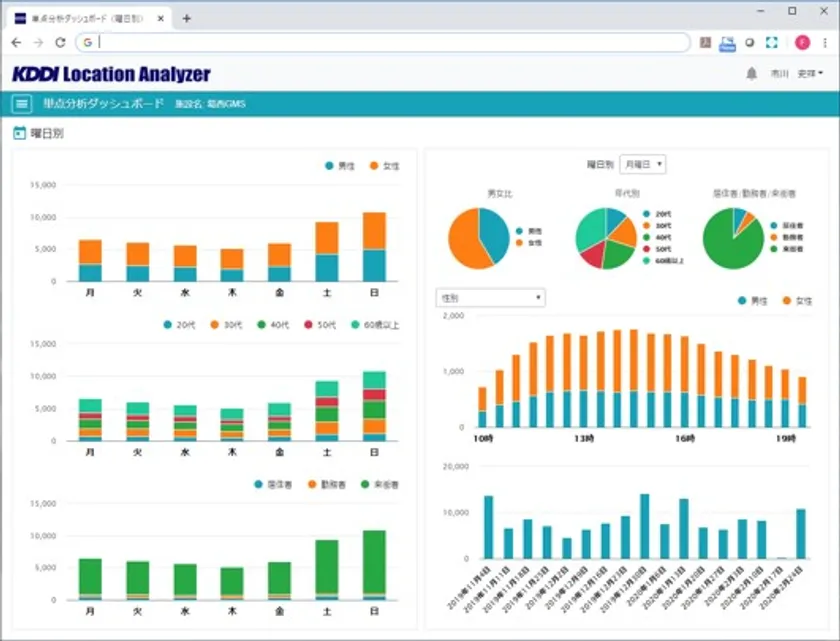
Task: Click the notification bell icon
Action: [751, 74]
